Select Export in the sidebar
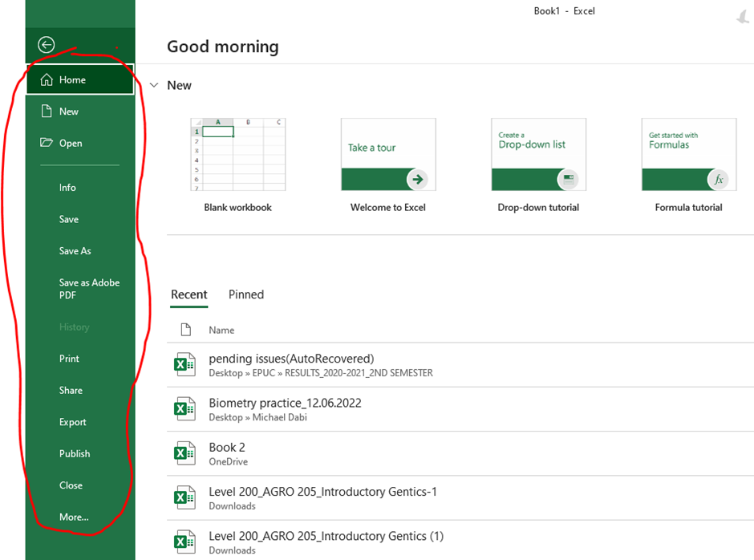Screen dimensions: 754x560 pyautogui.click(x=73, y=422)
